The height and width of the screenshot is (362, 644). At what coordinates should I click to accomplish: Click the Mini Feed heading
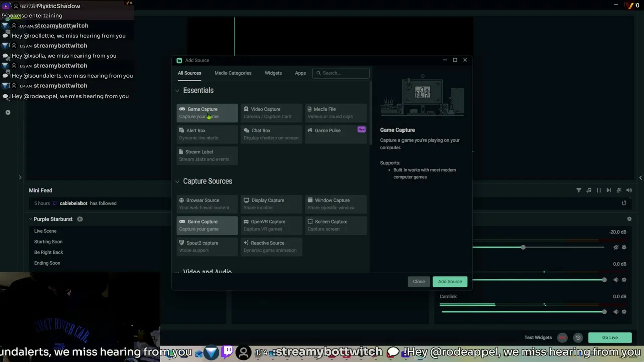pyautogui.click(x=40, y=190)
